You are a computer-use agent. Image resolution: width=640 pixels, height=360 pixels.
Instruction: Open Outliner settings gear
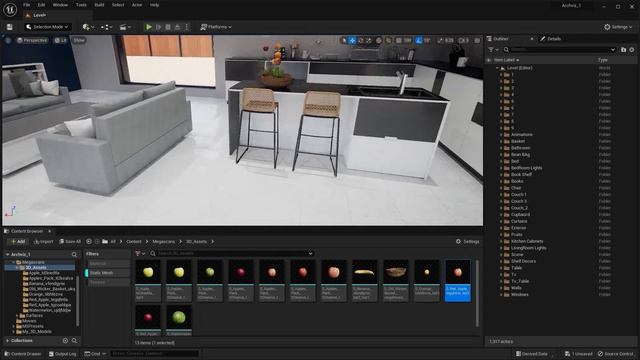click(632, 49)
